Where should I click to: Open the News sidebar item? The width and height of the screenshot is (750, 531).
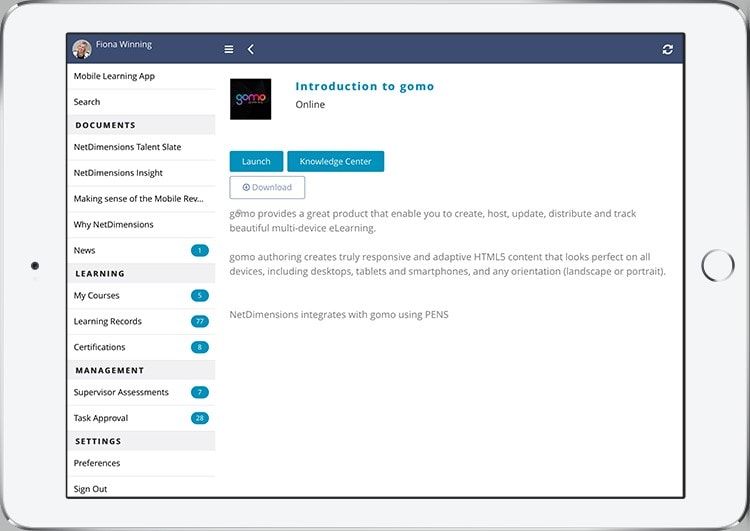(142, 250)
